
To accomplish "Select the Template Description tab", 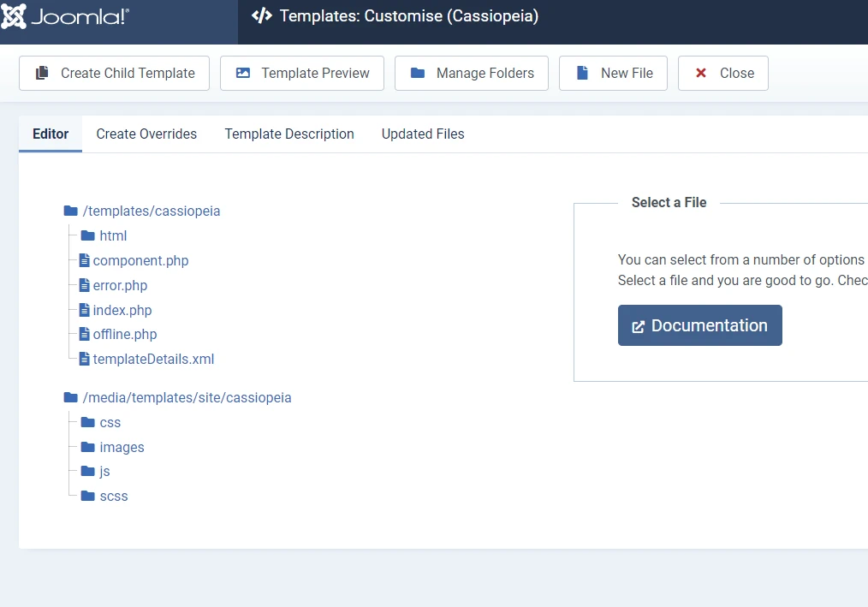I will point(289,134).
